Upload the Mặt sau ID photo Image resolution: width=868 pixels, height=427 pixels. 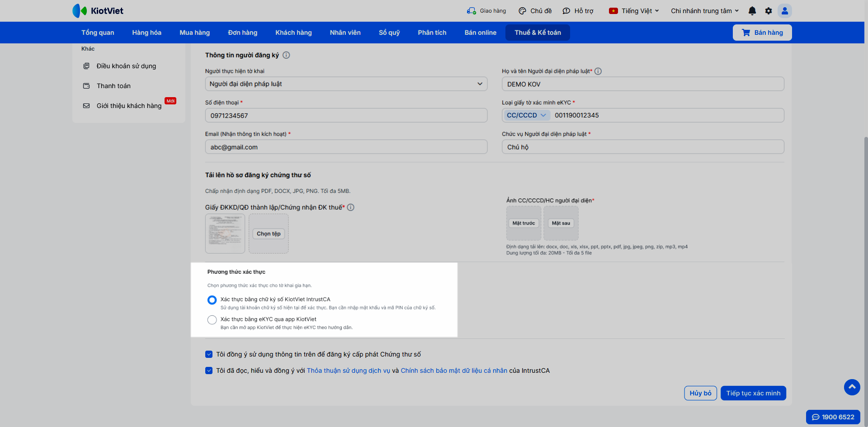(x=561, y=223)
